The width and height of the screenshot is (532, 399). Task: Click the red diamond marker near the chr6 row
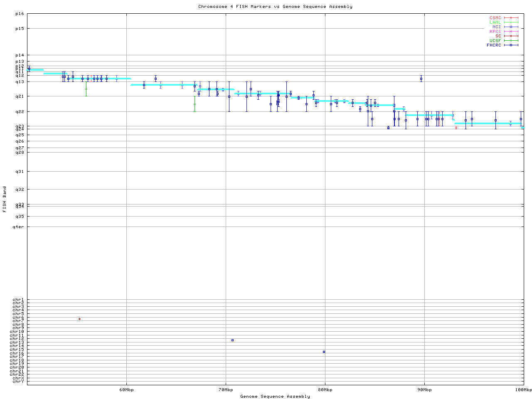tap(79, 319)
